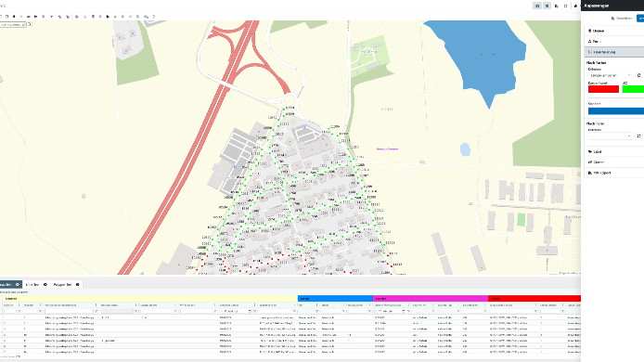Screen dimensions: 644x362
Task: Click the blue column group header in the table
Action: (335, 299)
